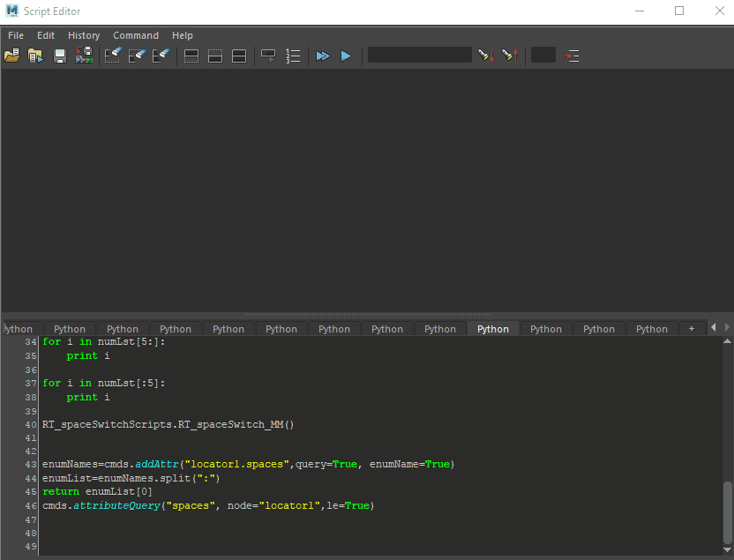Open the History menu

[84, 35]
